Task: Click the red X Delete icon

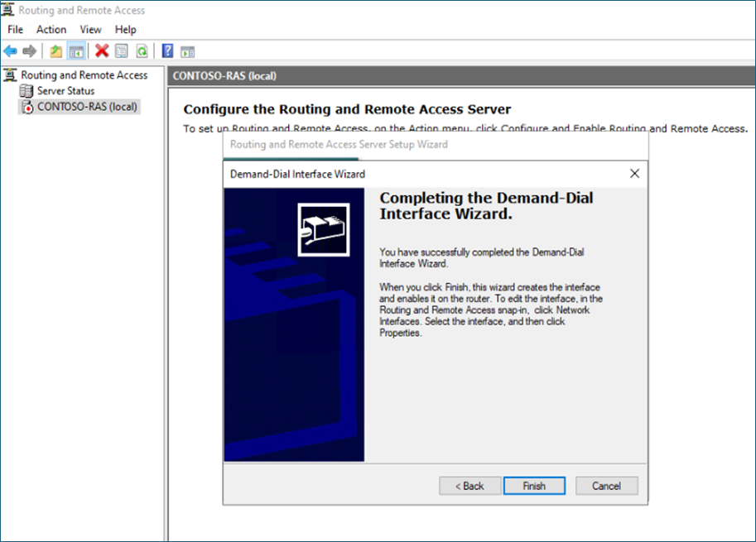Action: 102,51
